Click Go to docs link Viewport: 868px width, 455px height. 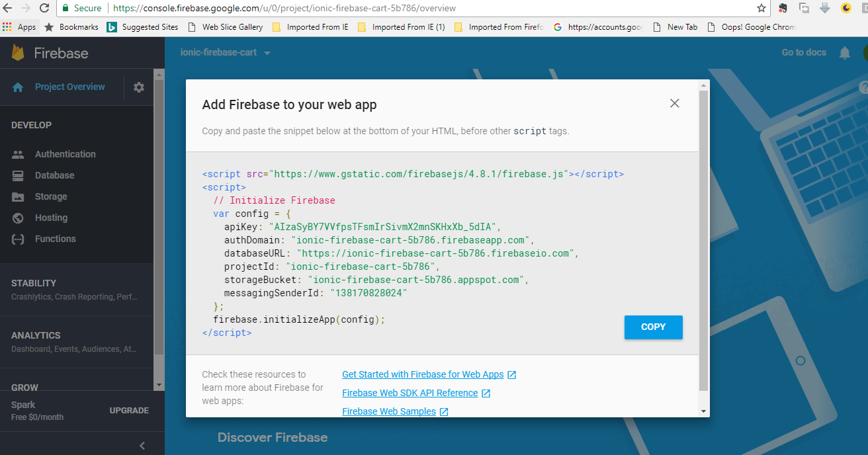pyautogui.click(x=804, y=53)
